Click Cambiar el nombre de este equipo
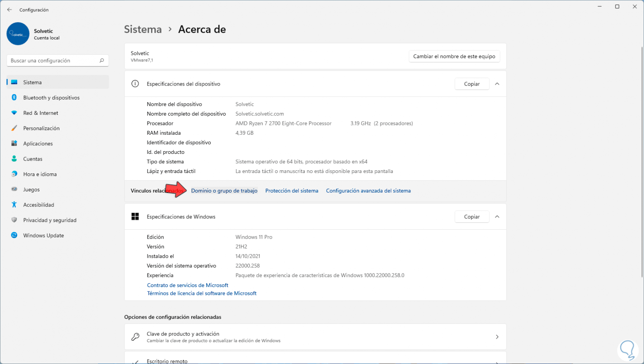 pos(454,56)
